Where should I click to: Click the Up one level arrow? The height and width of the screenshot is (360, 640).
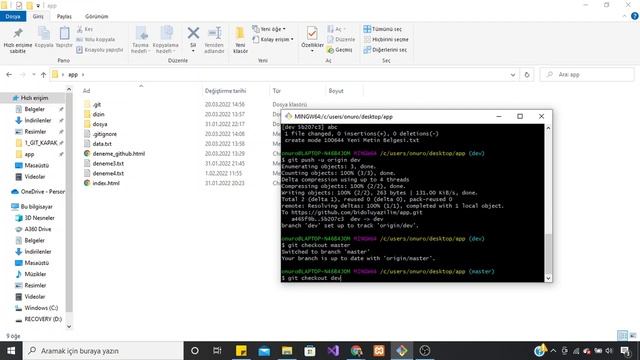click(43, 75)
